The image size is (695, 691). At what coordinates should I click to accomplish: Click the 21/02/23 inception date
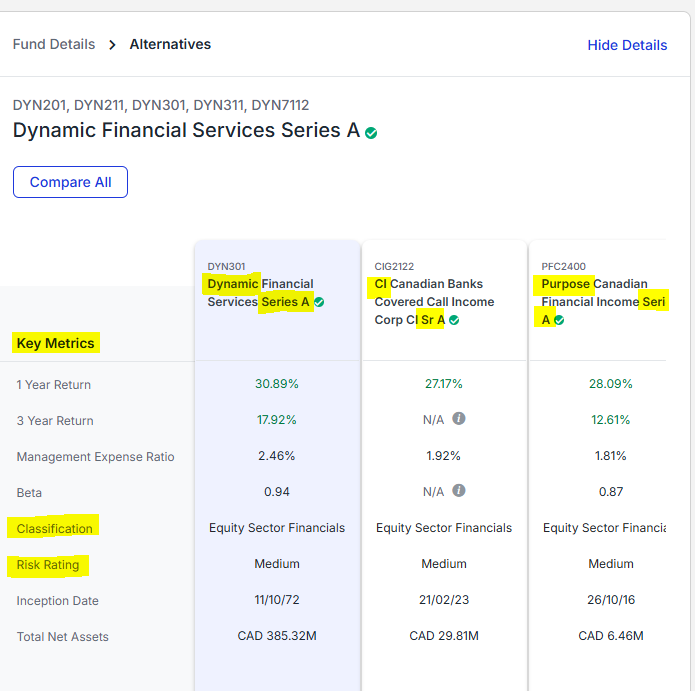click(x=444, y=600)
